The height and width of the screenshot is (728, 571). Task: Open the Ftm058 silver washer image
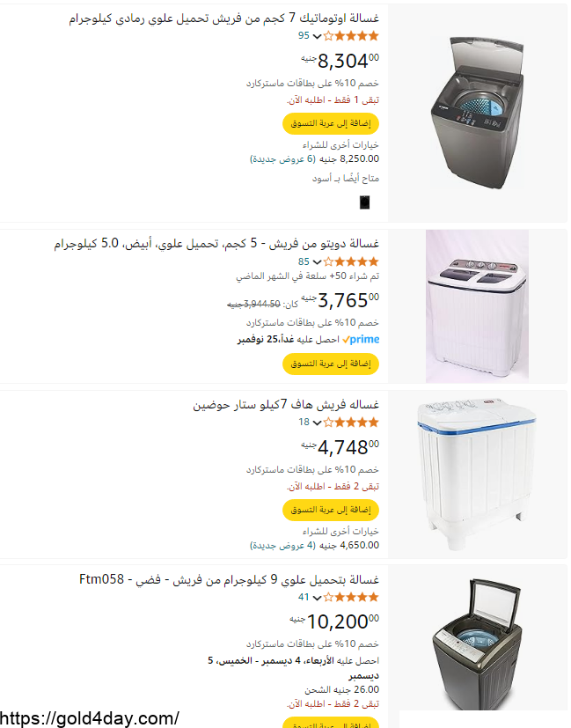(478, 644)
